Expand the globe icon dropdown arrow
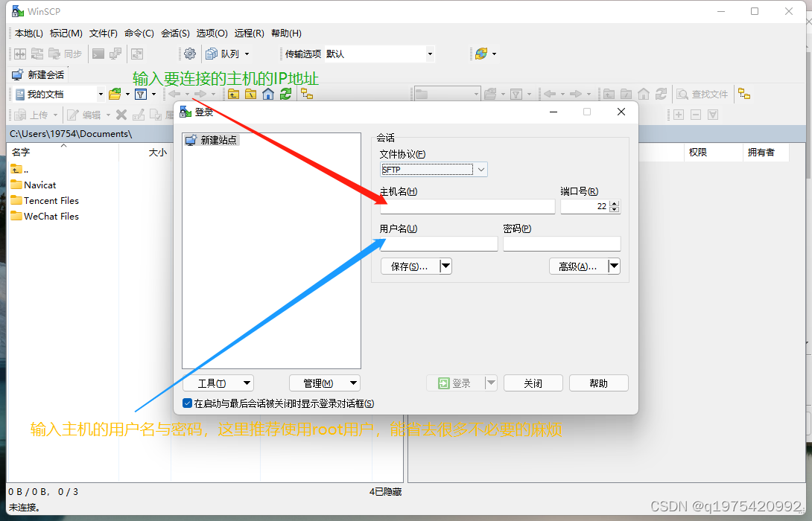The height and width of the screenshot is (521, 812). coord(494,54)
